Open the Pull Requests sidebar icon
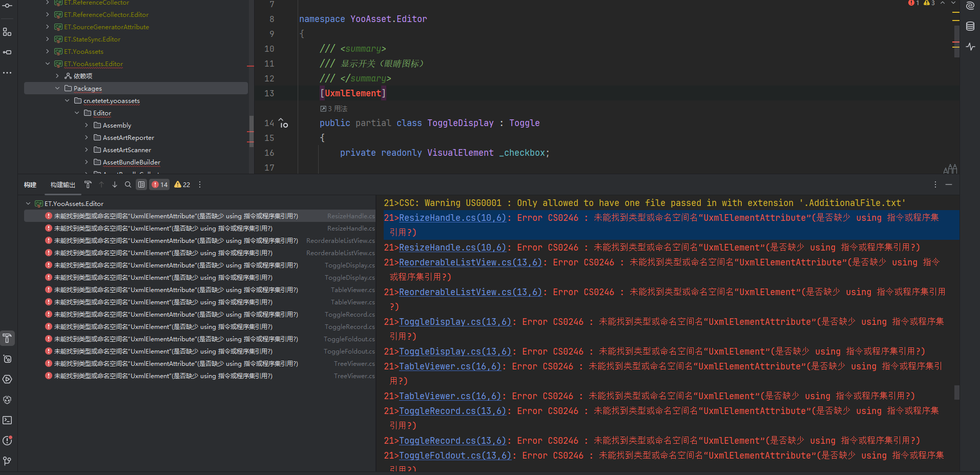The height and width of the screenshot is (475, 980). [x=7, y=52]
